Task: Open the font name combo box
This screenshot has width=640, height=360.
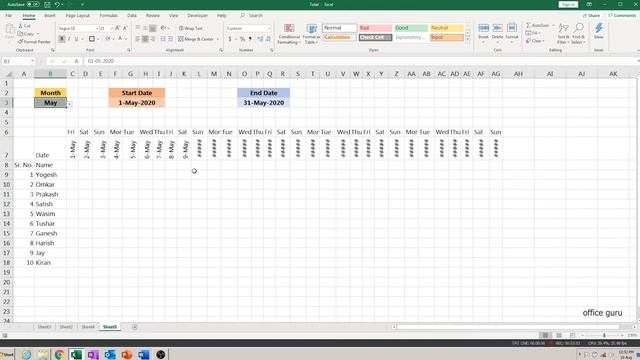Action: [78, 28]
